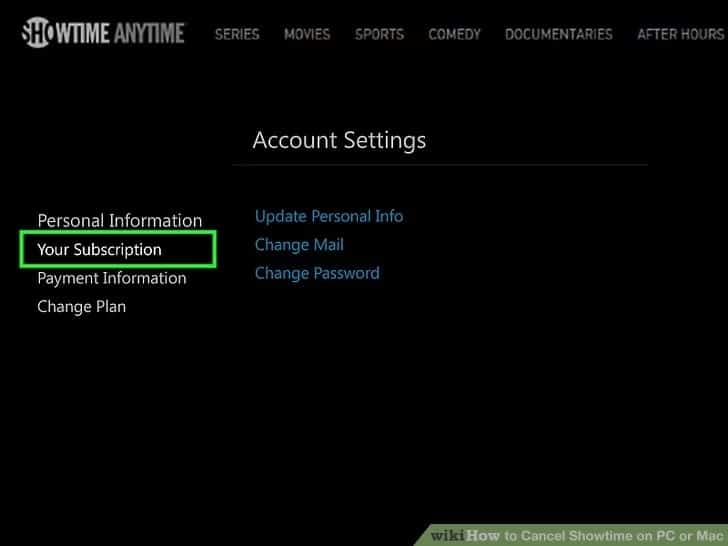Click the Update Personal Info link
Viewport: 728px width, 546px height.
[329, 216]
